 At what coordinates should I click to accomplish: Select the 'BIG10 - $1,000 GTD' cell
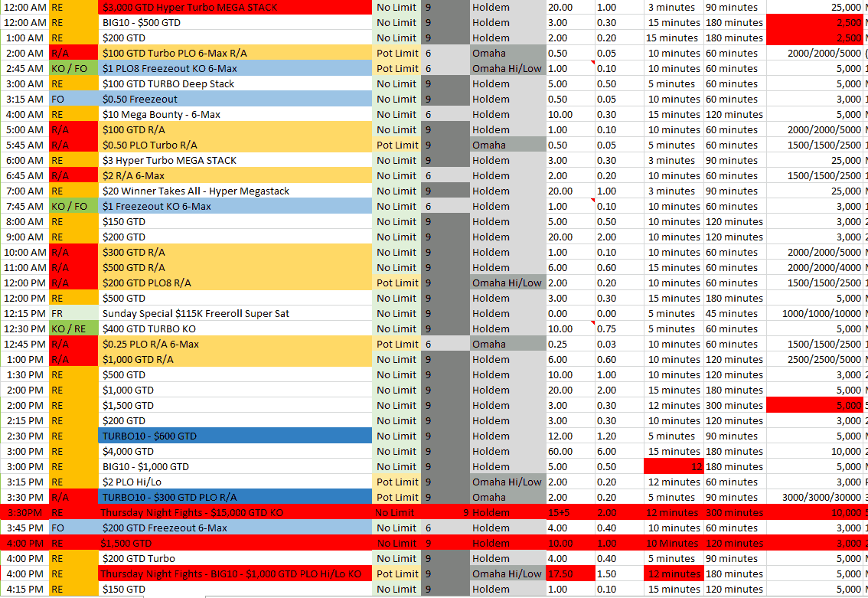235,467
